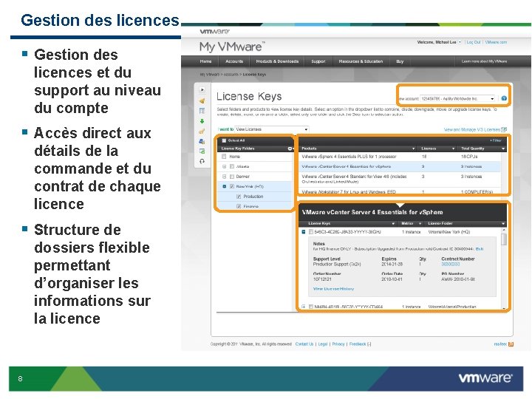This screenshot has height=399, width=532.
Task: Check the Denver folder checkbox
Action: [x=232, y=177]
